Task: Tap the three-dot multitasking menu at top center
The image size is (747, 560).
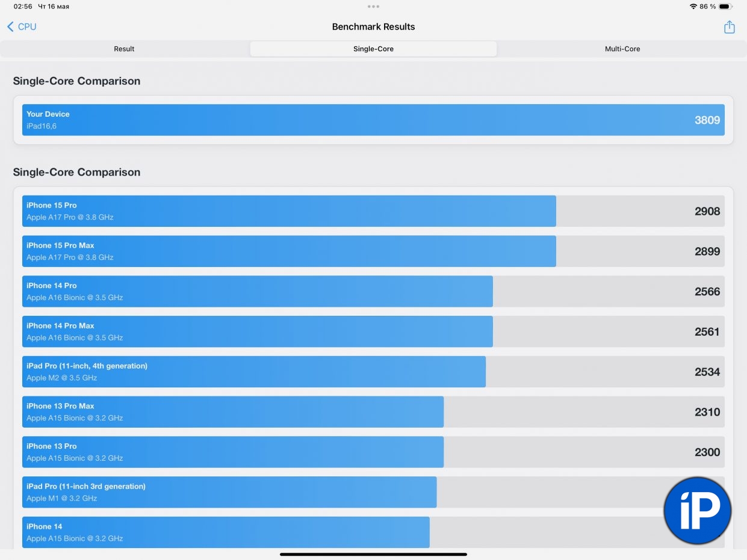Action: pos(373,7)
